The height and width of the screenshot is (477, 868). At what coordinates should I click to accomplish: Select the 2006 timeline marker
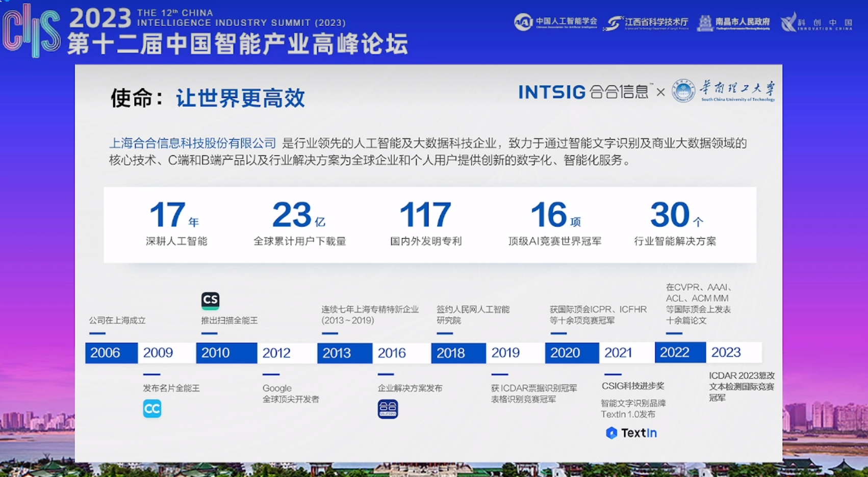pyautogui.click(x=111, y=353)
